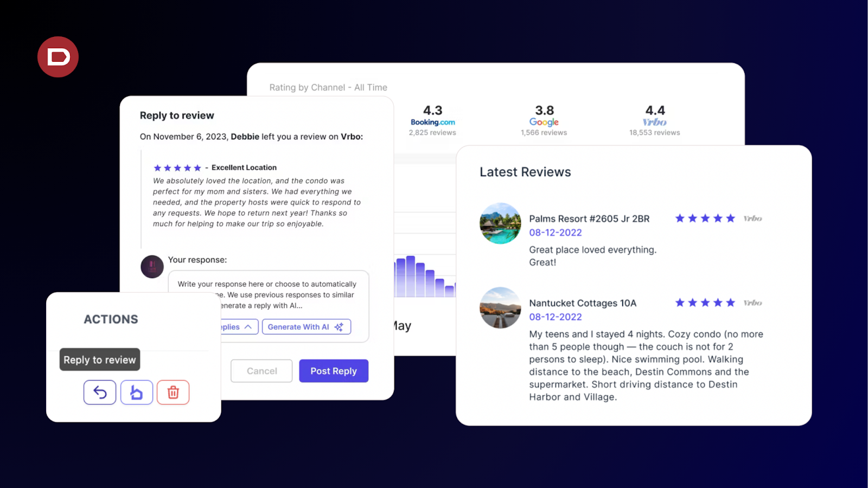Click the red D logo
The width and height of the screenshot is (868, 488).
(58, 57)
